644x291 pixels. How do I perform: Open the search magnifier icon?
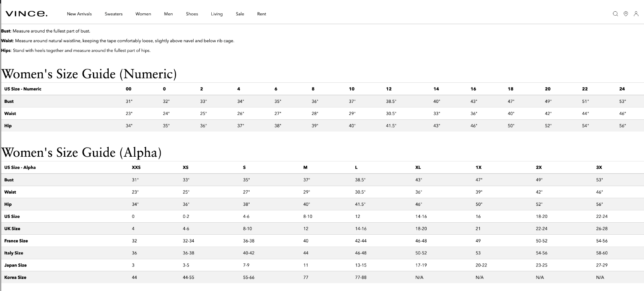point(615,14)
